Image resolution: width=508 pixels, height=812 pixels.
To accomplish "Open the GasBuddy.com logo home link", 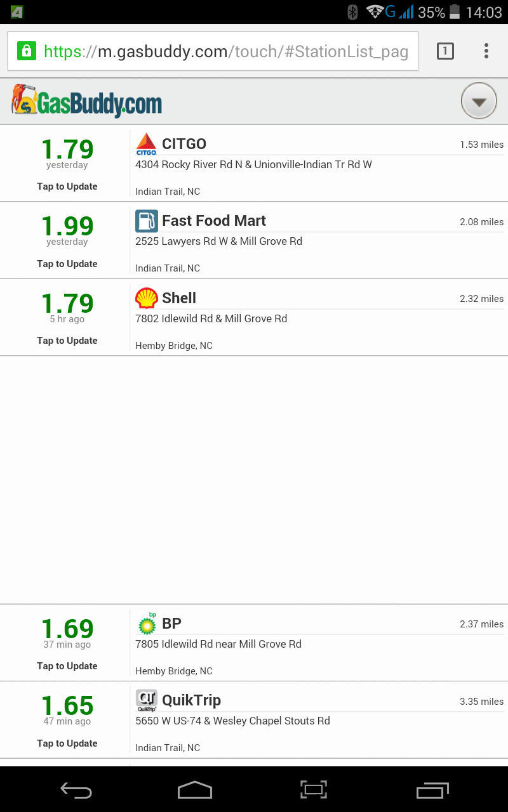I will (87, 101).
